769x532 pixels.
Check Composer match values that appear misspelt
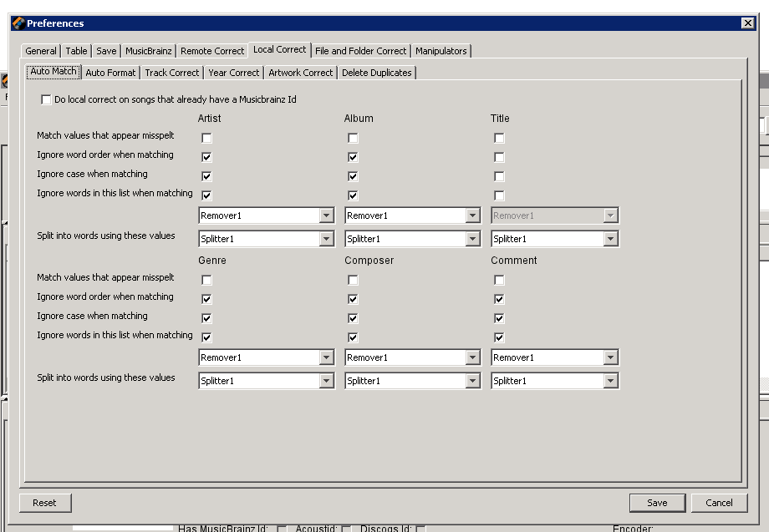pyautogui.click(x=353, y=281)
